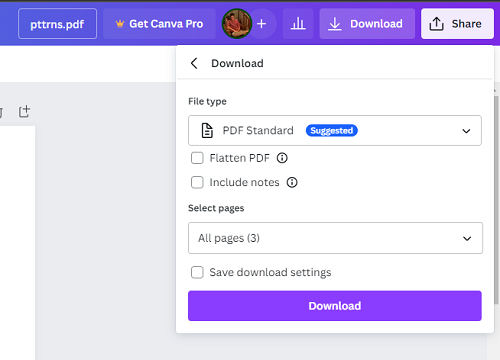Tick the Include notes checkbox
The image size is (500, 360).
[x=197, y=182]
